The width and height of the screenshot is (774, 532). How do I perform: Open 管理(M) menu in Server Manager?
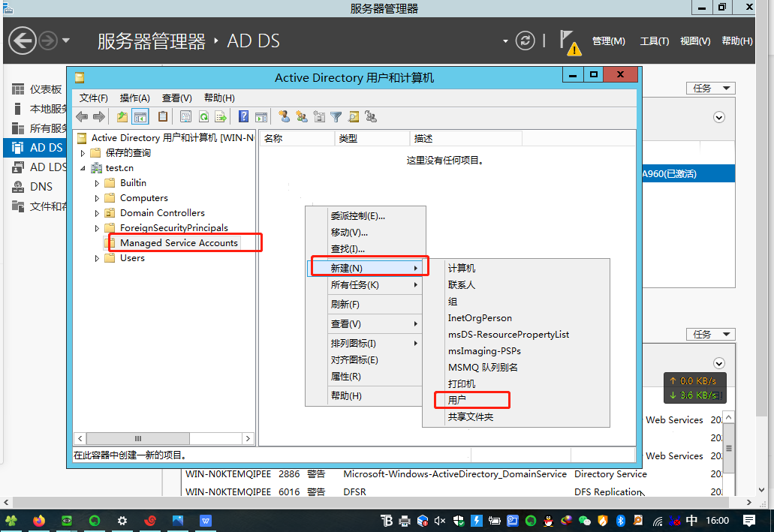pos(609,41)
